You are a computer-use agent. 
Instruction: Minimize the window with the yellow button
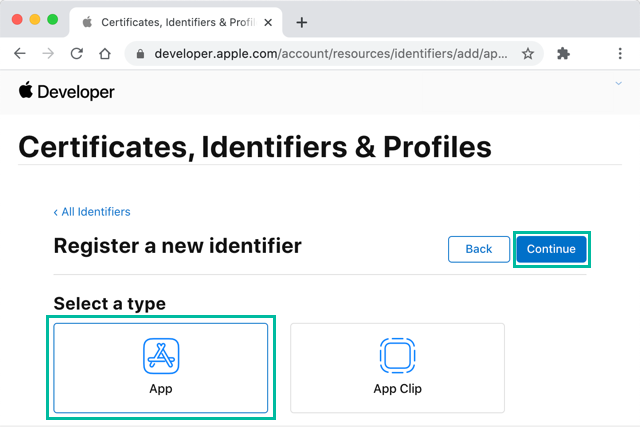(x=35, y=19)
